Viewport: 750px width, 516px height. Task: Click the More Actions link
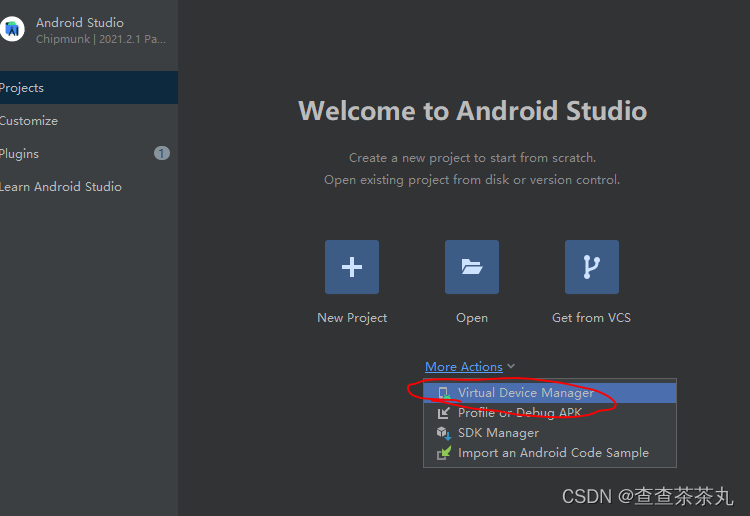click(463, 367)
